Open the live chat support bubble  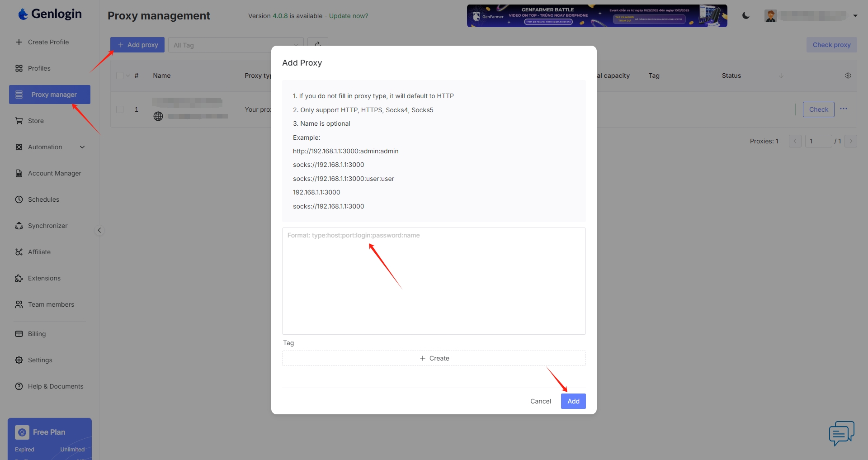[841, 433]
